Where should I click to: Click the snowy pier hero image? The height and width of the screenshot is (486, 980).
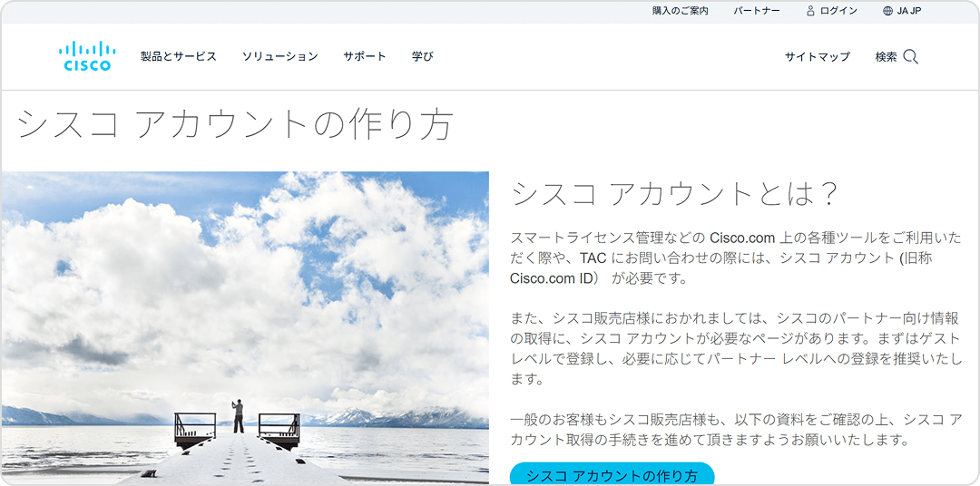click(245, 328)
